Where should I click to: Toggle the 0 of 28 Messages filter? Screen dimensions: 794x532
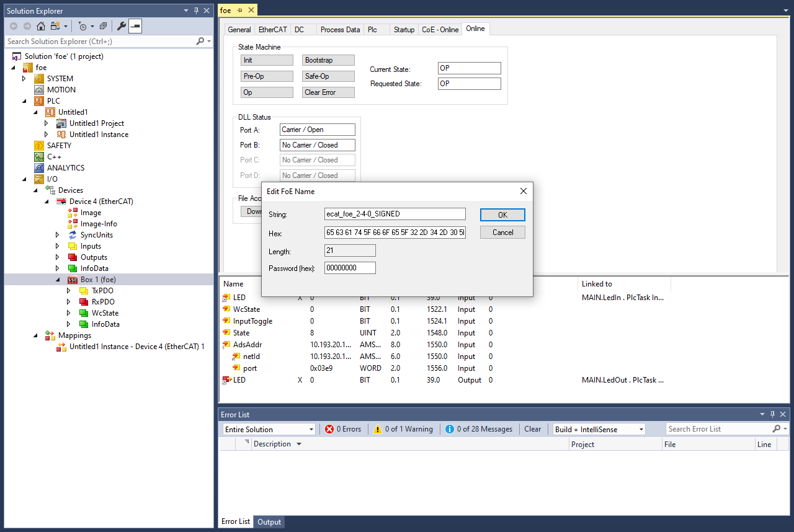(x=479, y=429)
